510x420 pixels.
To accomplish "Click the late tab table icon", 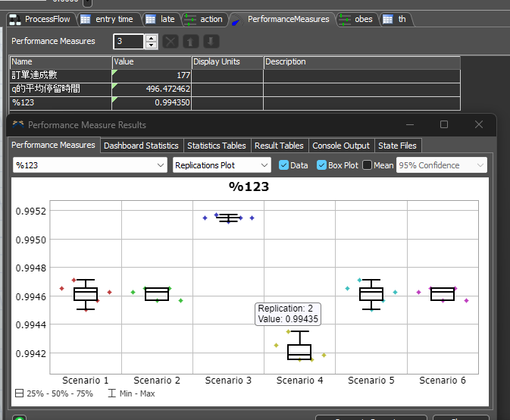I will coord(150,19).
